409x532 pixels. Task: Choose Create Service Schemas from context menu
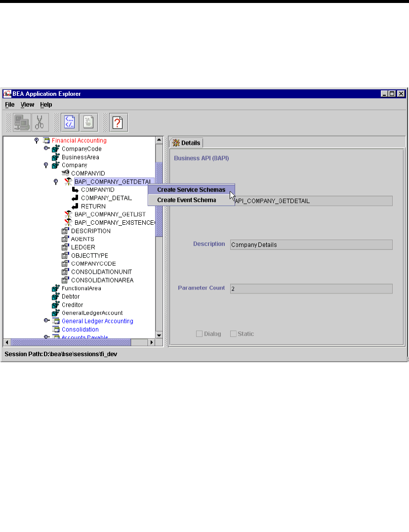tap(192, 190)
